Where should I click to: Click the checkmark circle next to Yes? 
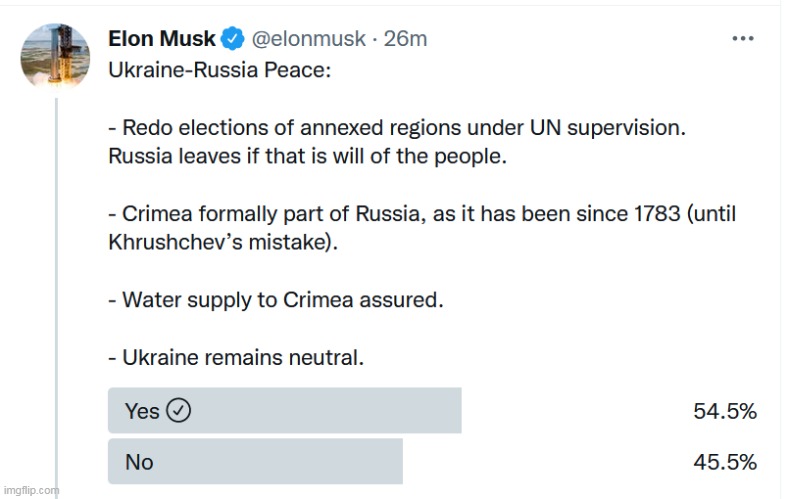[x=179, y=410]
